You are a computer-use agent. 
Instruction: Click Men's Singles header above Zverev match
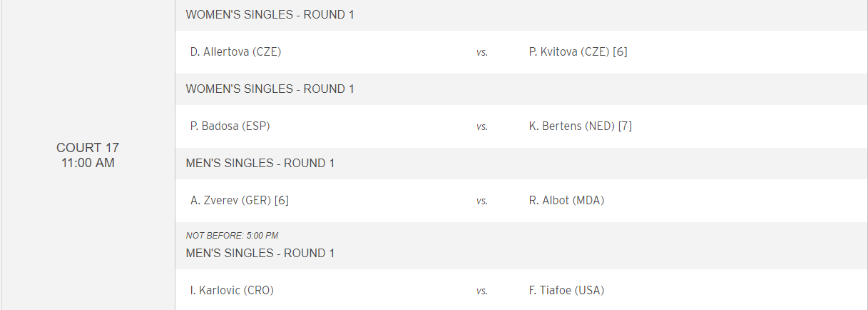click(x=260, y=163)
